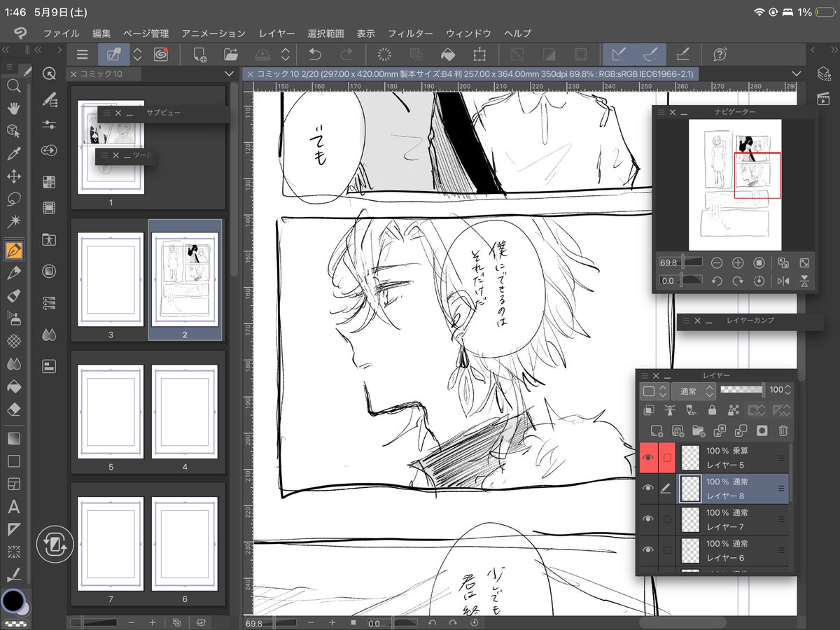Toggle Clip to layer below icon
This screenshot has width=840, height=630.
[x=649, y=411]
